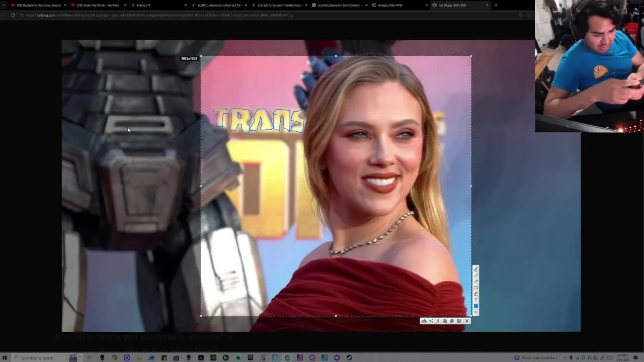Select the Lightshot line tool
Viewport: 644px width, 362px height.
(475, 276)
